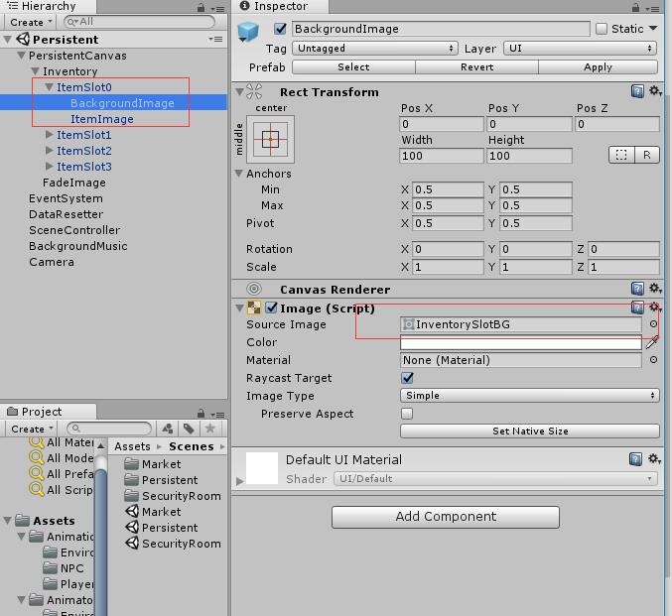The height and width of the screenshot is (616, 672).
Task: Open the white Color swatch field
Action: pos(520,342)
